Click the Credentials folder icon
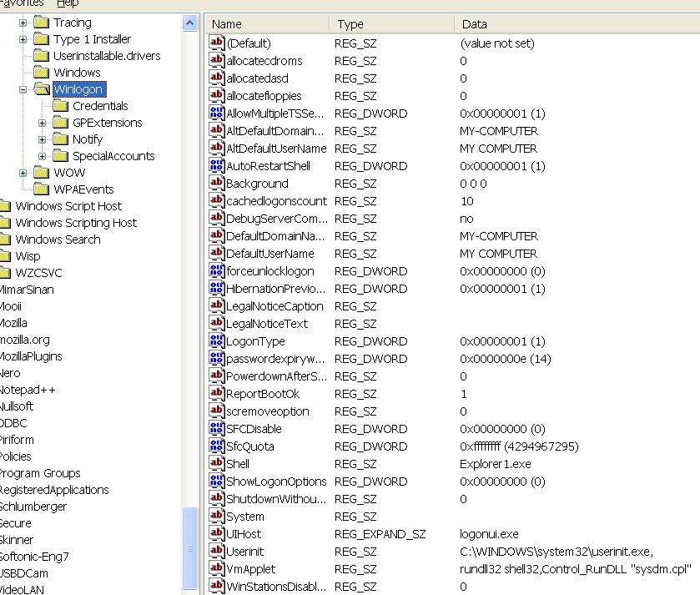Screen dimensions: 700x595 click(x=61, y=106)
